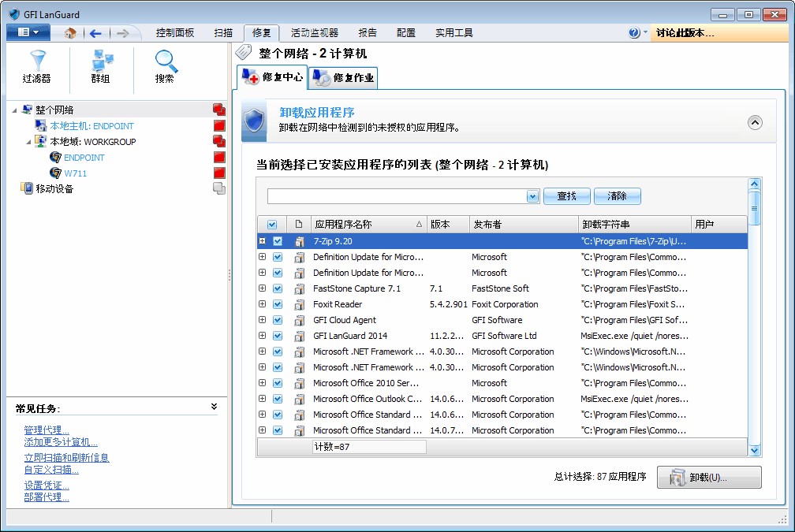Uncheck the Foxit Reader checkbox
Viewport: 795px width, 532px height.
[278, 304]
